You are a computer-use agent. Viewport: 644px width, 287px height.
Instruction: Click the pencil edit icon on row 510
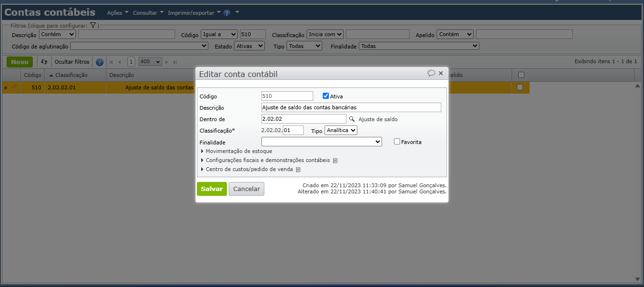tap(13, 87)
